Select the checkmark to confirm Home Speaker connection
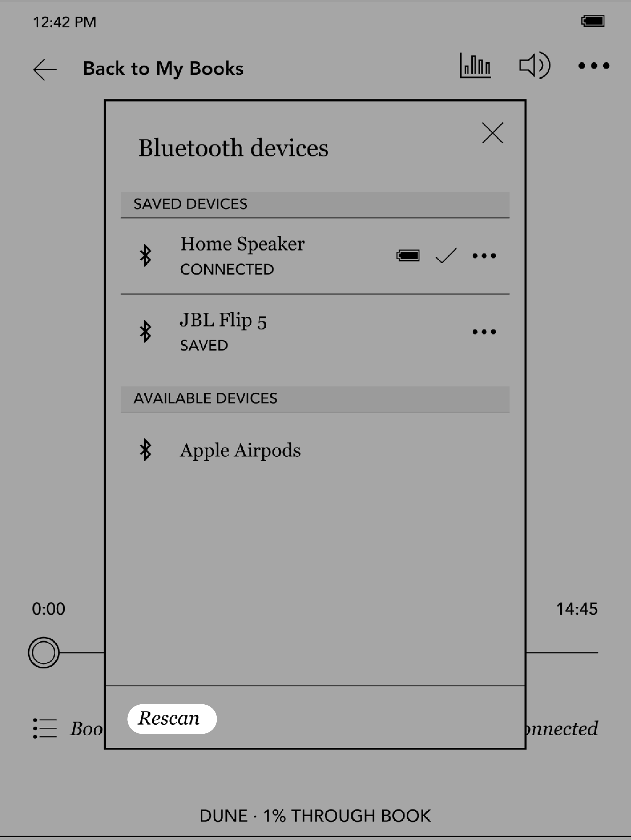This screenshot has height=840, width=631. coord(444,256)
